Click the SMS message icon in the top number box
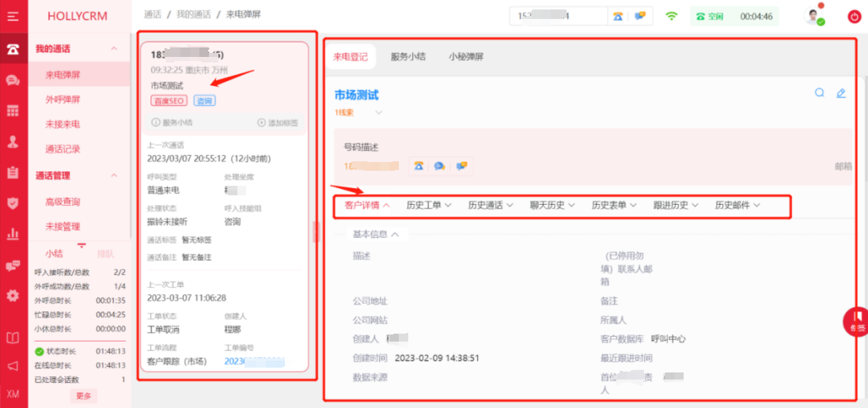868x408 pixels. pyautogui.click(x=640, y=16)
